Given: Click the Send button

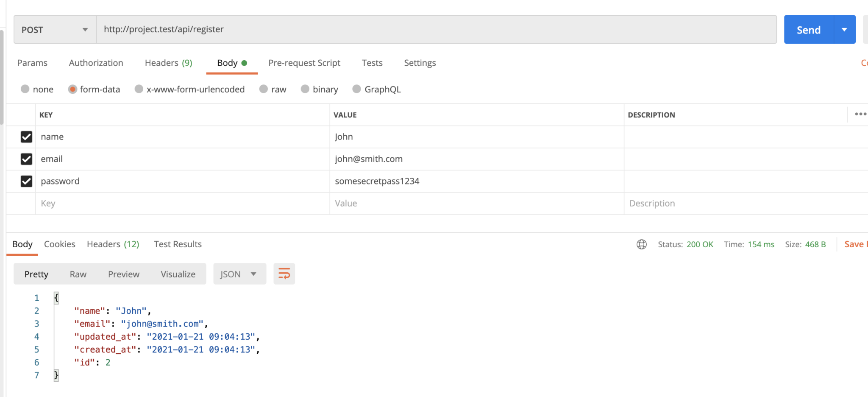Looking at the screenshot, I should (x=808, y=29).
